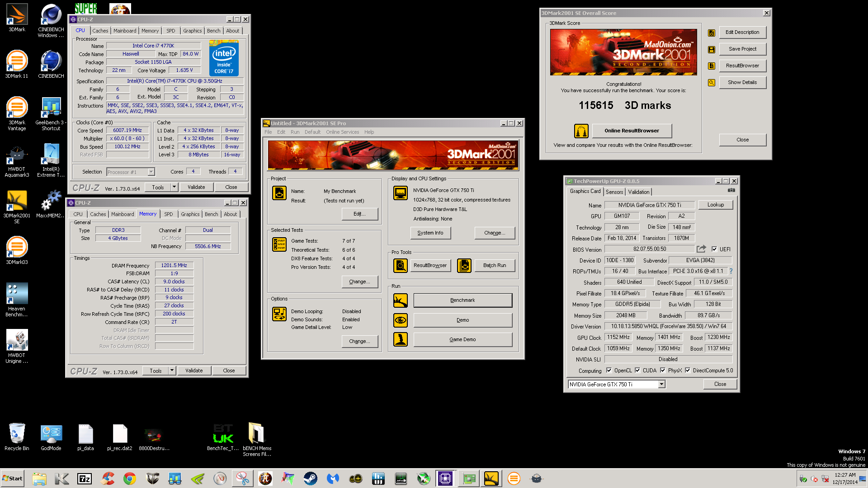Open the File menu in 3DMark2001
The height and width of the screenshot is (488, 868).
pos(268,132)
